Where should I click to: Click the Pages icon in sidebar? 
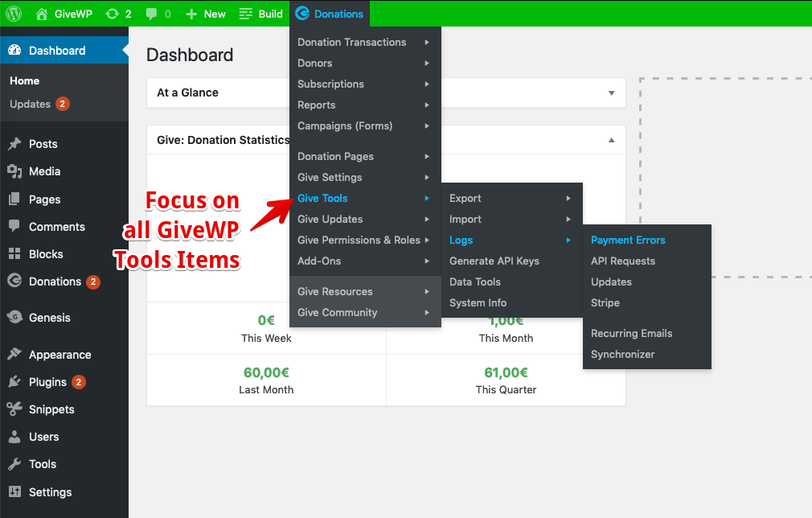point(14,199)
